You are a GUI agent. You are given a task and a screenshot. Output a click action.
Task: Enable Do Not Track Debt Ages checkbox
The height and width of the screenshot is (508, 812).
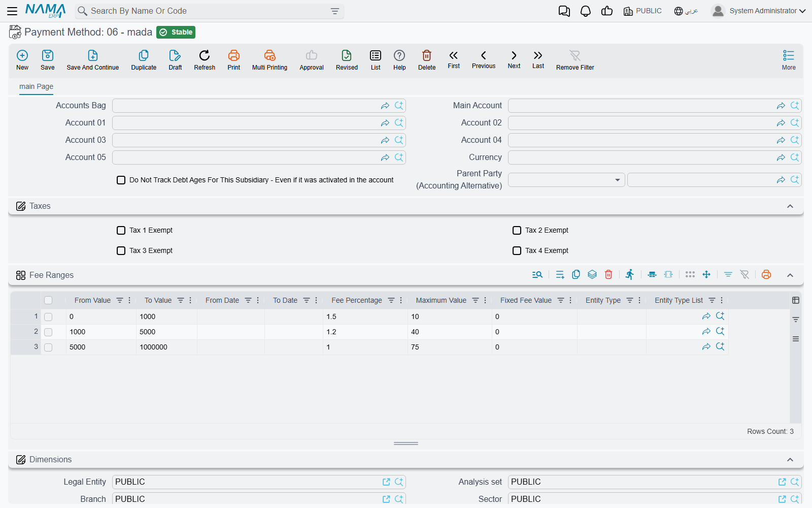121,180
